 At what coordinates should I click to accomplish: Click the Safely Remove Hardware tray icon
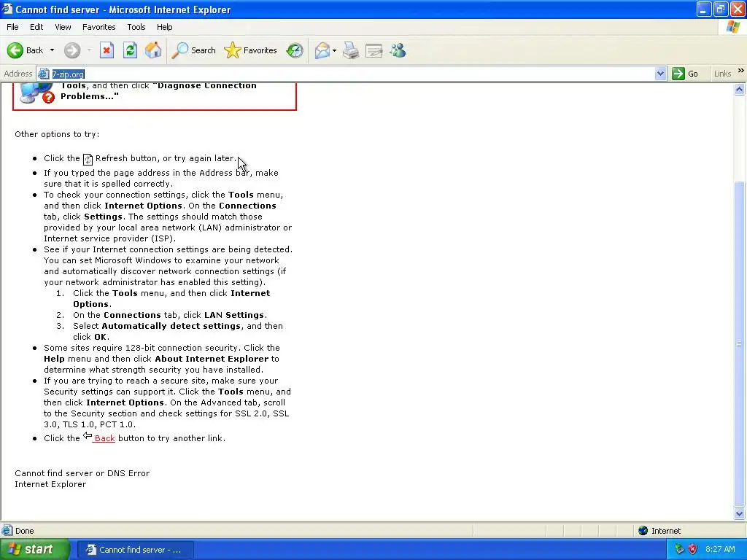679,549
